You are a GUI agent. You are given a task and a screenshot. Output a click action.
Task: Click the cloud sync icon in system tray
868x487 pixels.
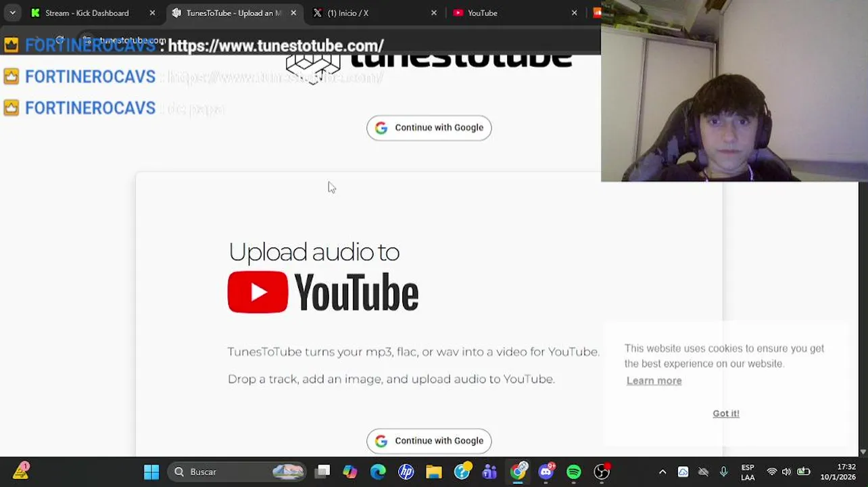[x=683, y=472]
